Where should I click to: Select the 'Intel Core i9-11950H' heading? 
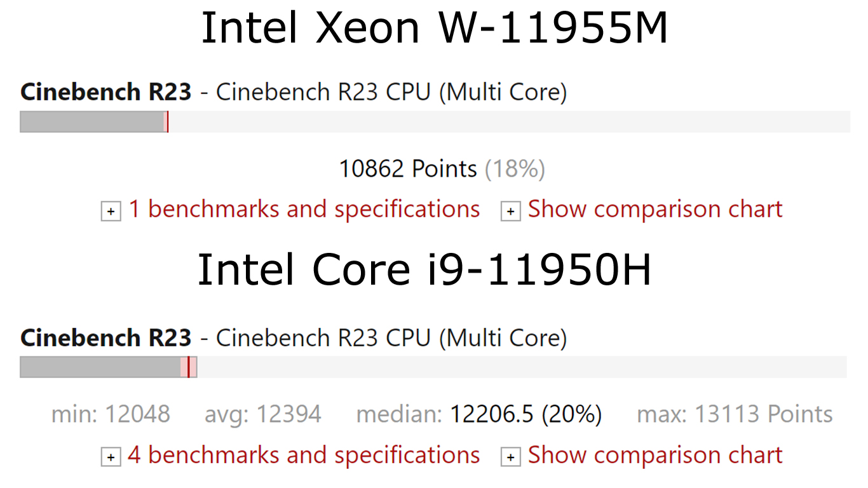coord(425,269)
